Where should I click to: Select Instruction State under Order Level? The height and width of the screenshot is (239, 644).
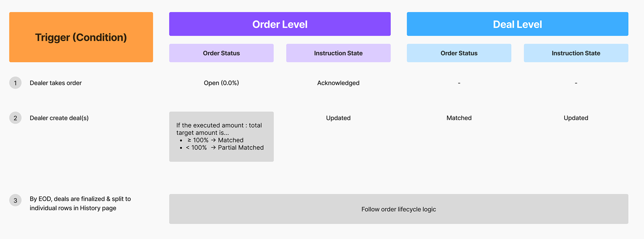338,53
